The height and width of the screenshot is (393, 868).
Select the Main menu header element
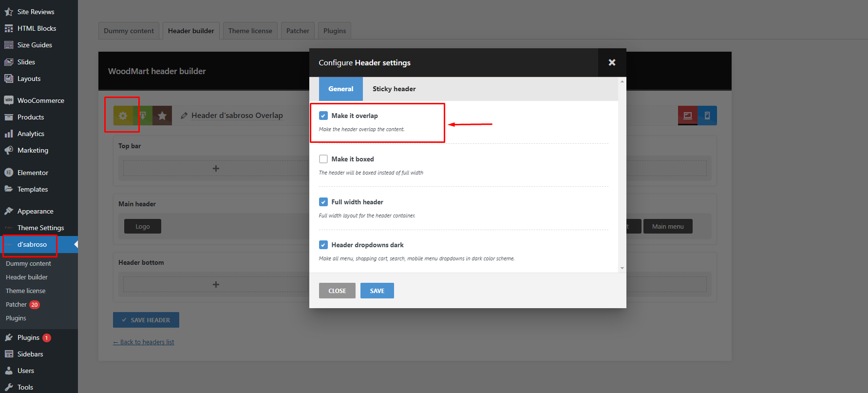[x=668, y=226]
